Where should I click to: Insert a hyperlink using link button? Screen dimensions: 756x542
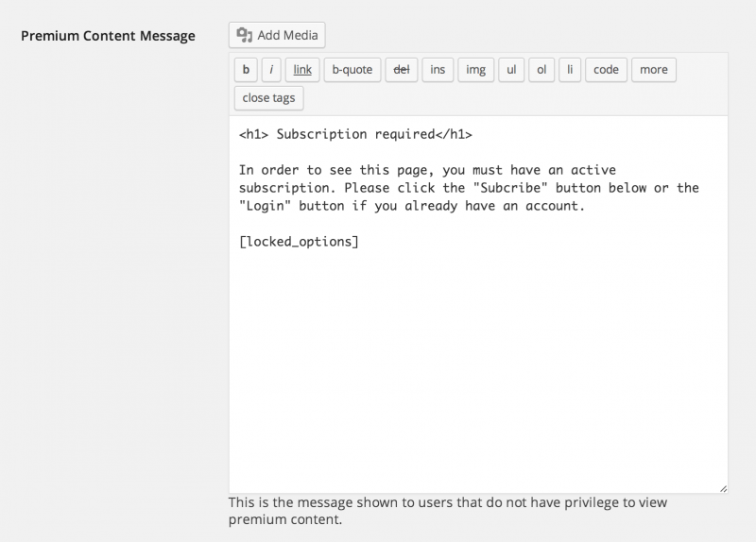click(302, 70)
